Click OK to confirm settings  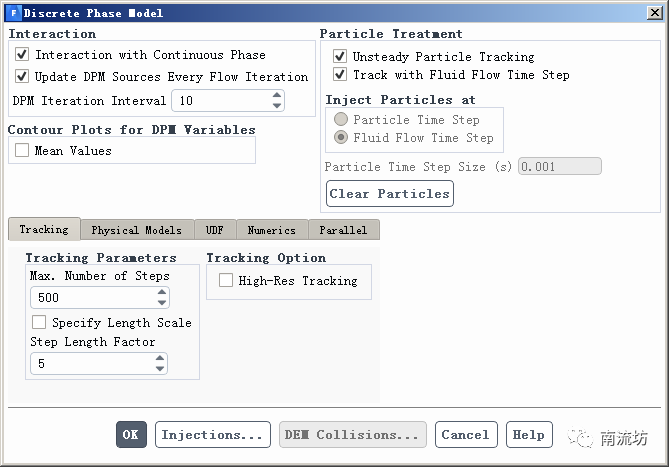tap(130, 435)
